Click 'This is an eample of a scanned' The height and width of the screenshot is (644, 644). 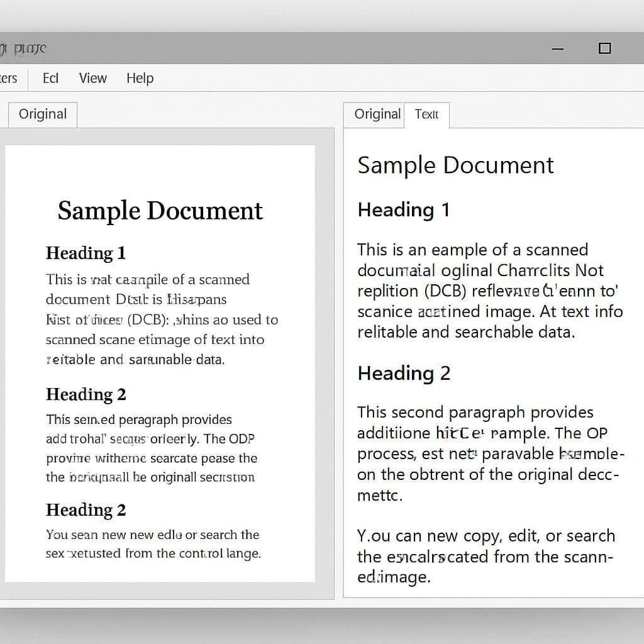pyautogui.click(x=473, y=250)
